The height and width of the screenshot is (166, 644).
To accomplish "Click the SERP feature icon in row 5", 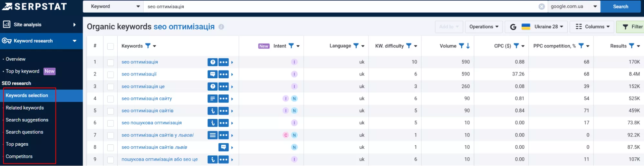I will [x=213, y=111].
